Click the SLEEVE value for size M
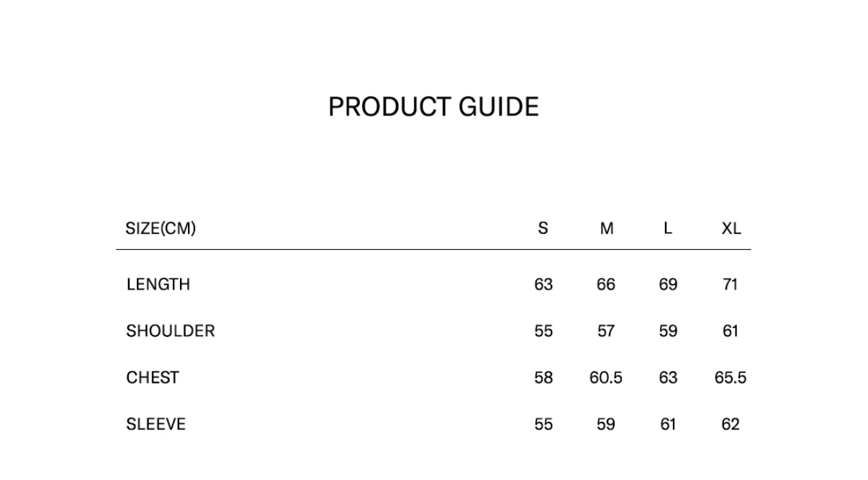Viewport: 868px width, 480px height. click(x=606, y=425)
